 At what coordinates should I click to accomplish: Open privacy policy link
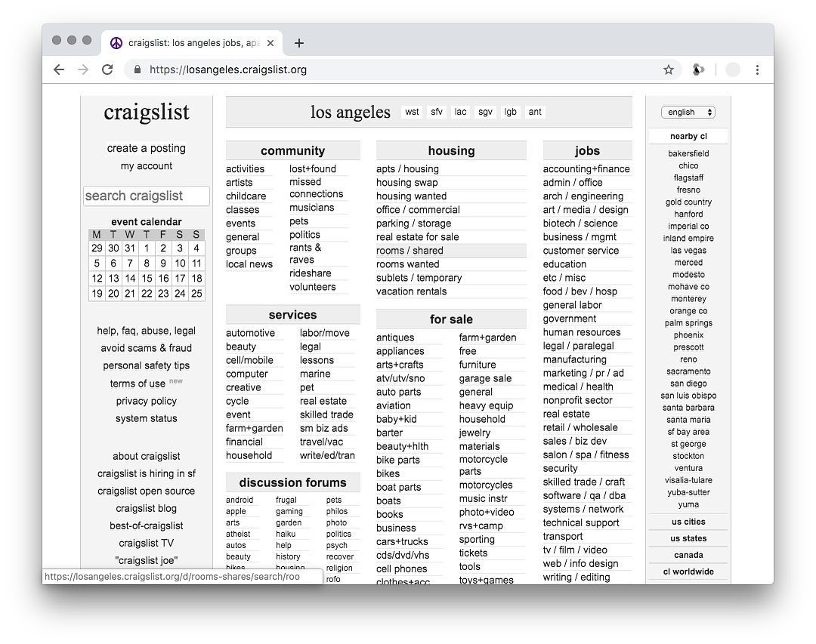point(147,401)
